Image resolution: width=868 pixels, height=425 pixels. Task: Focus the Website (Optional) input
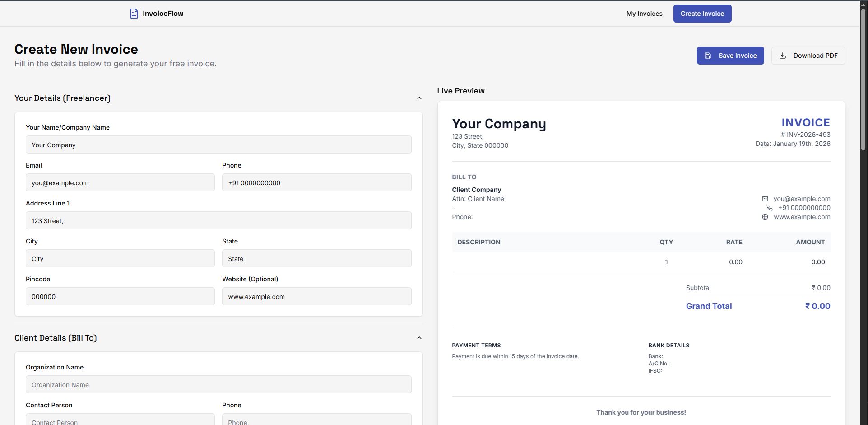tap(316, 297)
